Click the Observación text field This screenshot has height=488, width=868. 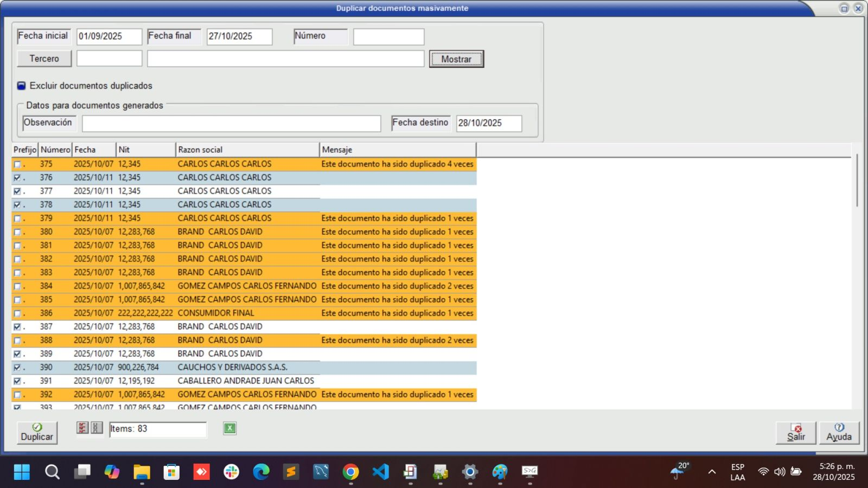point(231,123)
